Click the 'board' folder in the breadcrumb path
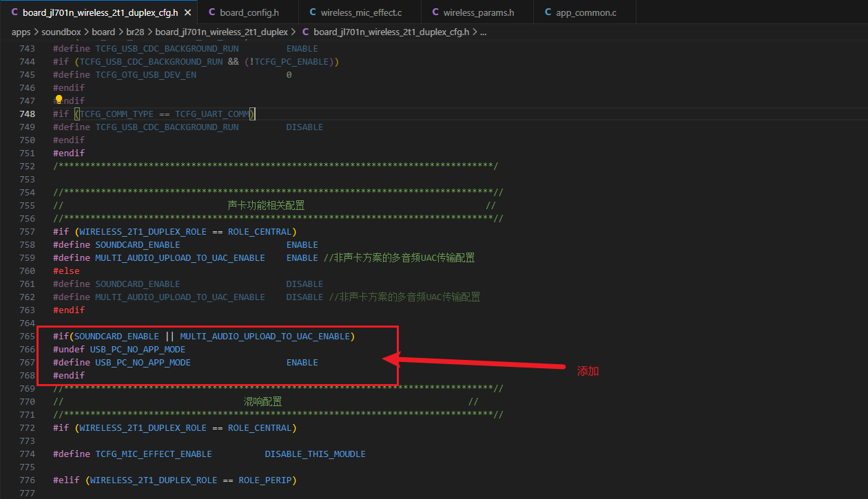The height and width of the screenshot is (499, 868). [103, 32]
